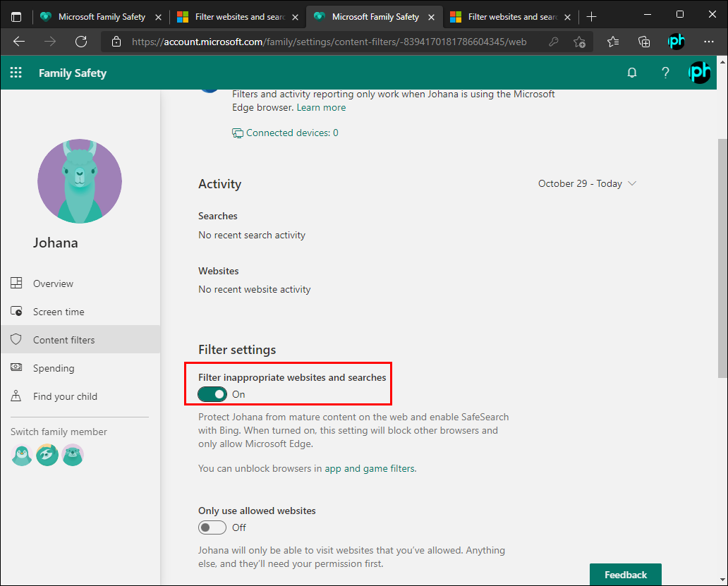The height and width of the screenshot is (586, 728).
Task: Click the Find your child icon
Action: pyautogui.click(x=16, y=396)
